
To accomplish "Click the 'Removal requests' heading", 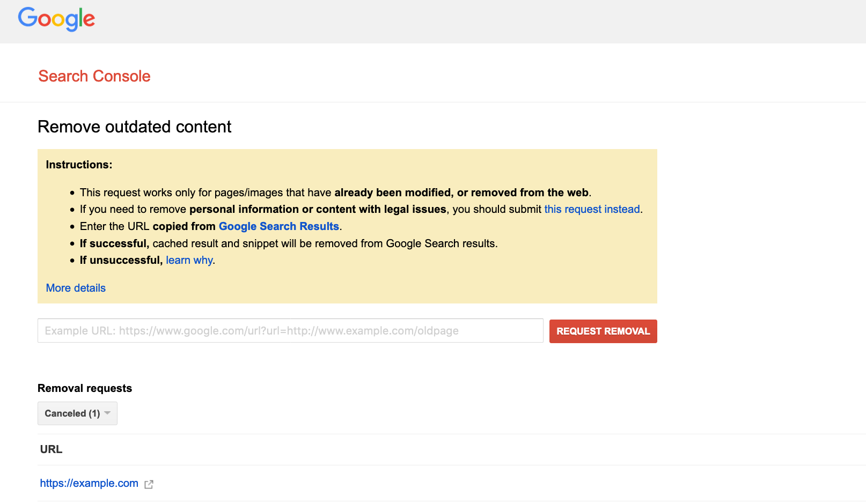I will pyautogui.click(x=85, y=388).
